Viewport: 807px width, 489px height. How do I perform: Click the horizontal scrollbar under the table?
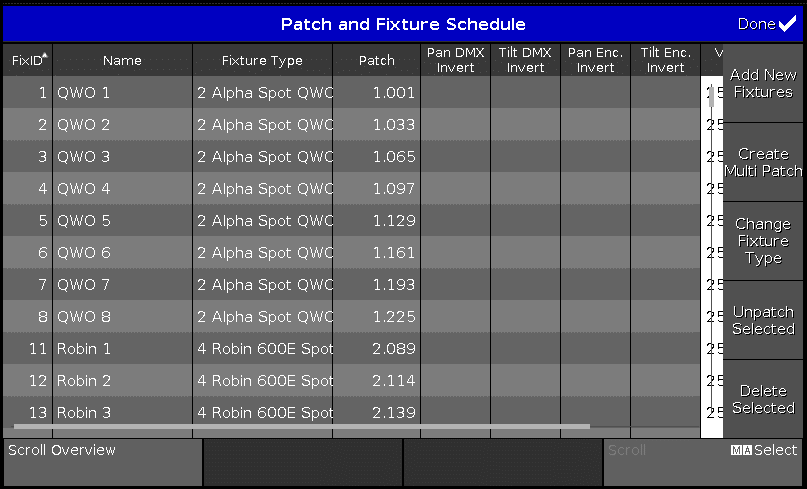[x=300, y=427]
